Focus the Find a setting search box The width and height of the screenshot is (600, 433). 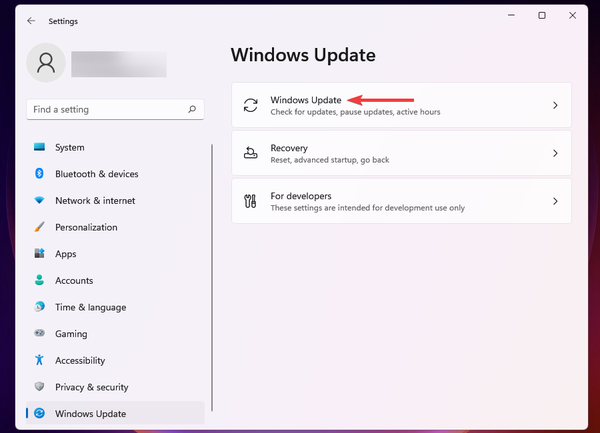coord(105,108)
